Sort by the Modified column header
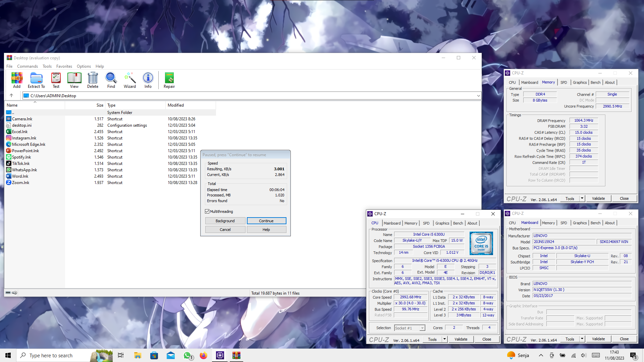Image resolution: width=644 pixels, height=362 pixels. pos(191,105)
